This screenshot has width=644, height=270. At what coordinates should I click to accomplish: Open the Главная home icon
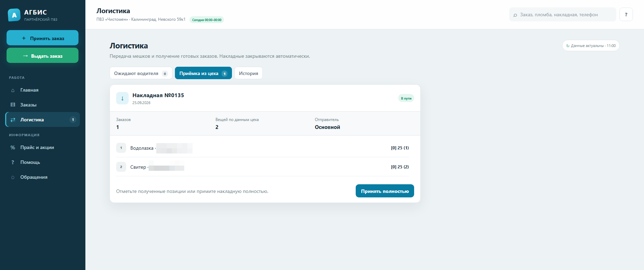pyautogui.click(x=13, y=90)
